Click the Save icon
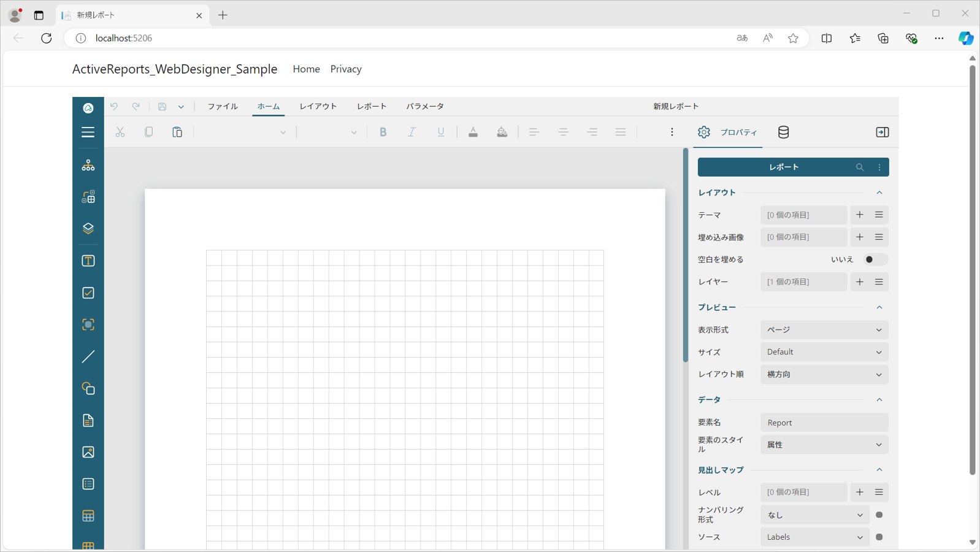Image resolution: width=980 pixels, height=552 pixels. [162, 107]
